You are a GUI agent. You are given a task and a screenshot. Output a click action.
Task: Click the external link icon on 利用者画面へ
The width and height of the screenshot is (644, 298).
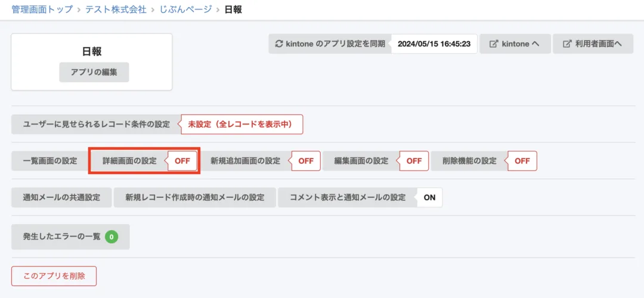(567, 44)
